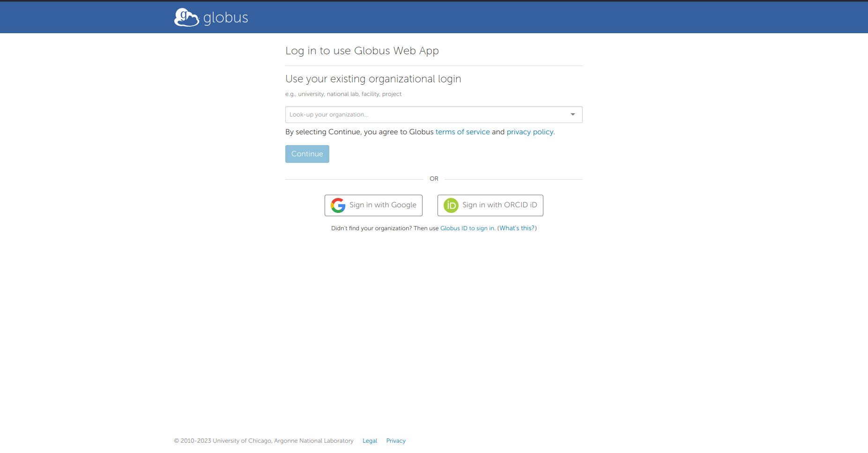Click 'Use your existing organizational login' text
Viewport: 868px width, 453px height.
click(373, 79)
